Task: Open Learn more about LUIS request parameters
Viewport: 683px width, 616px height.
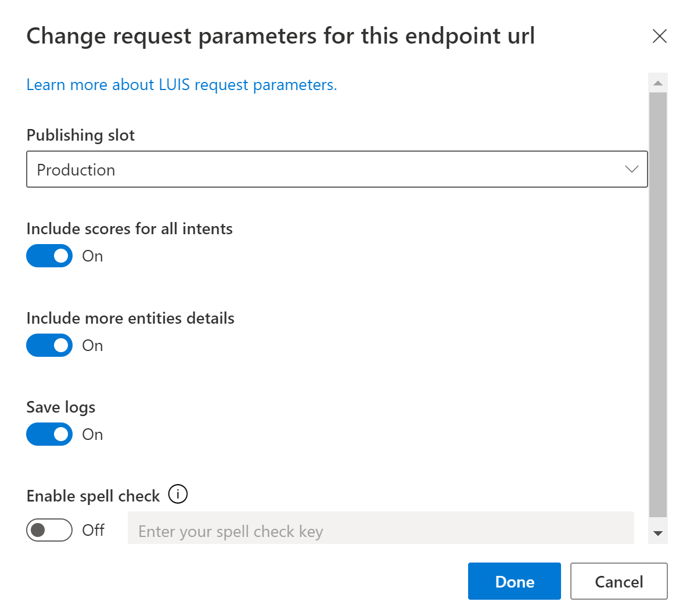Action: pos(182,85)
